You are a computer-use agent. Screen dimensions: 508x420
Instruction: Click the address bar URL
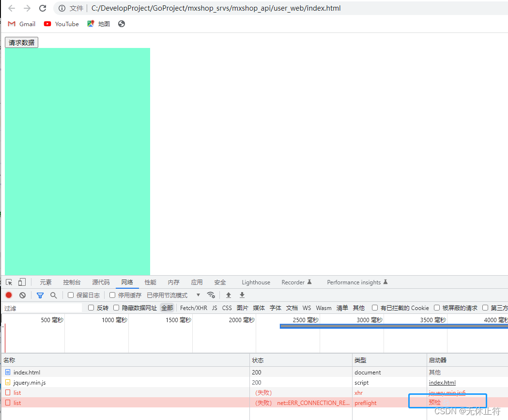click(216, 8)
